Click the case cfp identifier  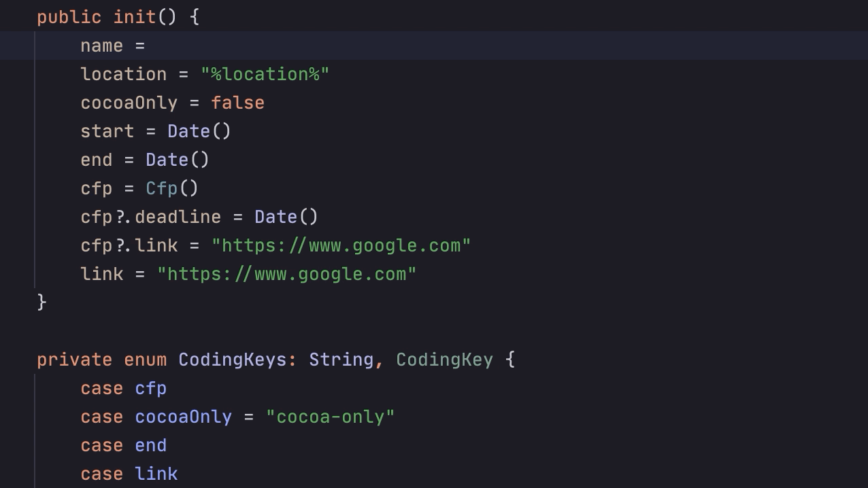[x=150, y=388]
